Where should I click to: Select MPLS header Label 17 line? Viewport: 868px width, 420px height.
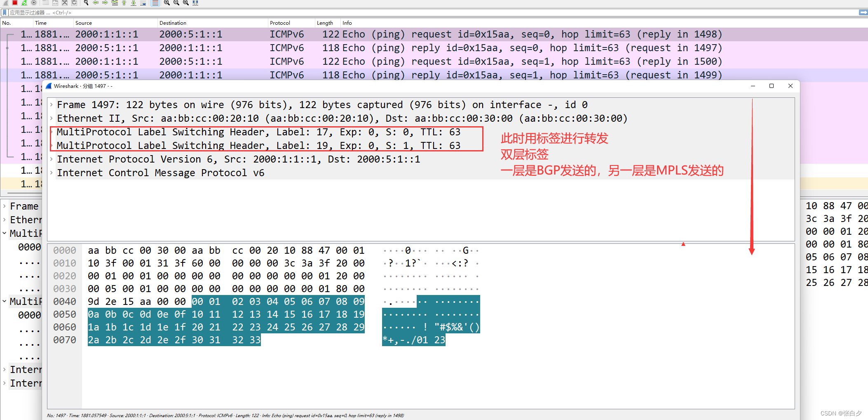click(258, 132)
